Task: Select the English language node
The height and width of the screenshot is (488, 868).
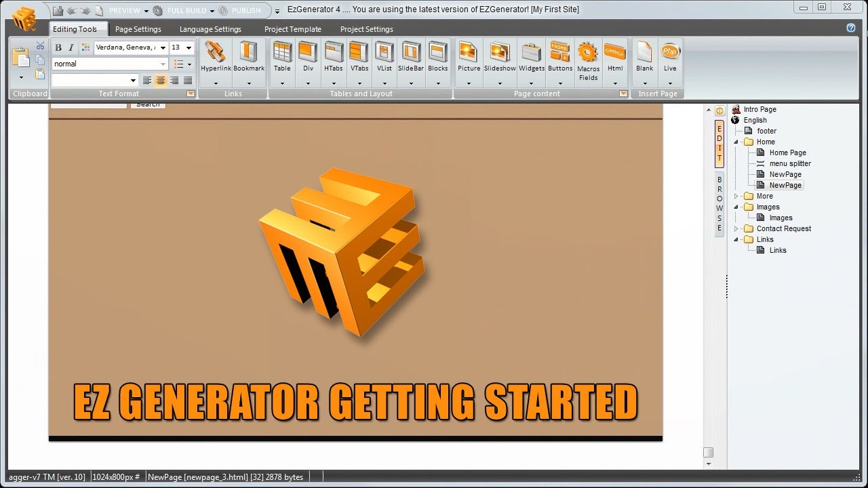Action: tap(755, 120)
